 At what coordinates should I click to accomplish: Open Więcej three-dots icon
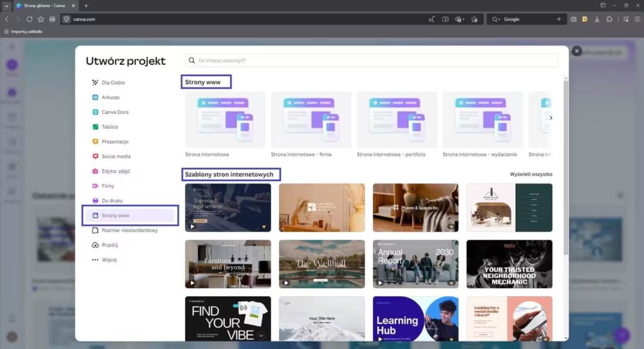coord(95,260)
